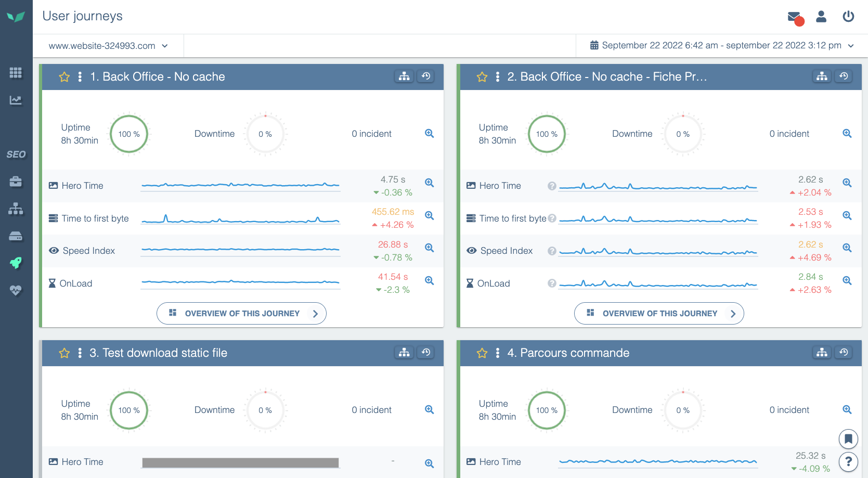This screenshot has width=868, height=478.
Task: Click the history icon on Parcours commande card
Action: 844,353
